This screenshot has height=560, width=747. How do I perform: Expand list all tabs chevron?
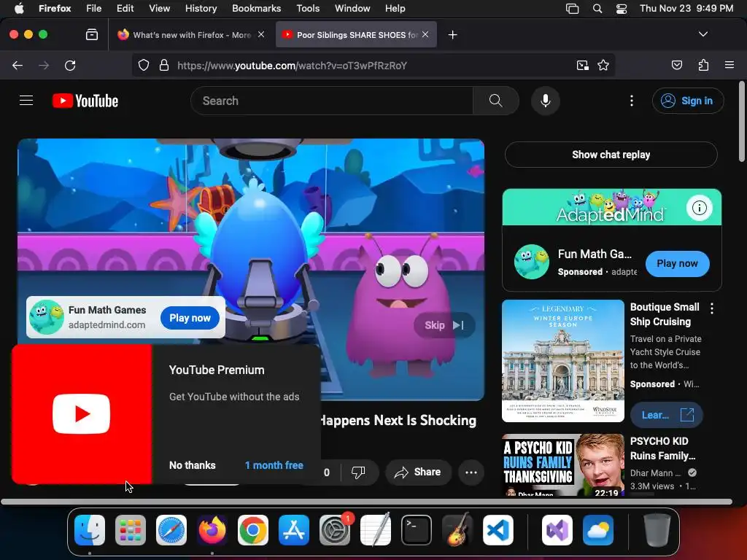703,34
